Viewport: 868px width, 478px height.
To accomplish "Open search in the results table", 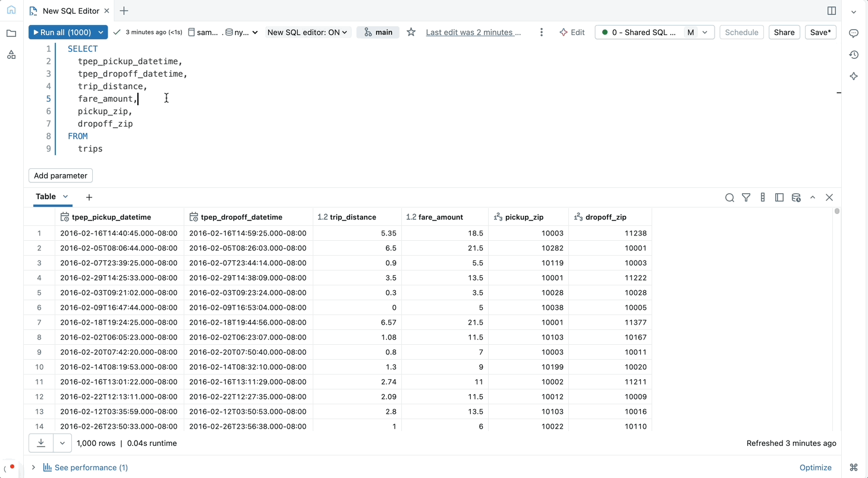I will pyautogui.click(x=729, y=197).
